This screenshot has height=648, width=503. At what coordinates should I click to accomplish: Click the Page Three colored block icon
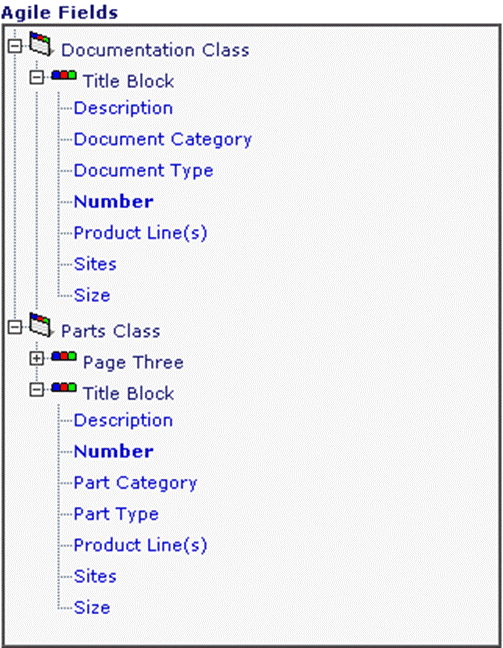(64, 357)
